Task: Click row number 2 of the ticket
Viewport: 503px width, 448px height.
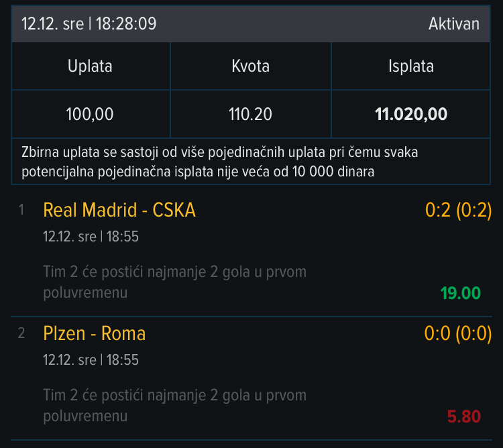Action: [x=21, y=333]
